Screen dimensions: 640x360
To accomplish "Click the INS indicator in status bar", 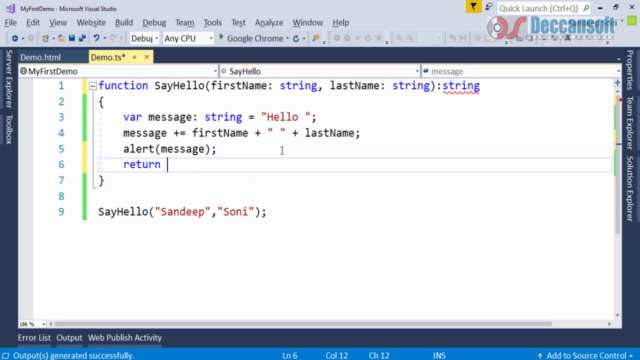I will click(x=440, y=356).
